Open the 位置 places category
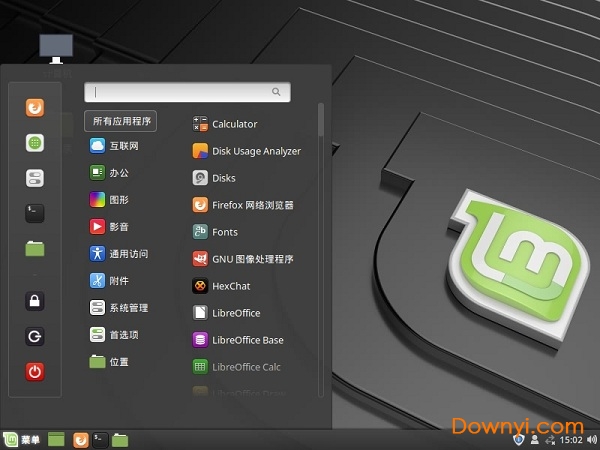This screenshot has height=450, width=600. (x=110, y=362)
